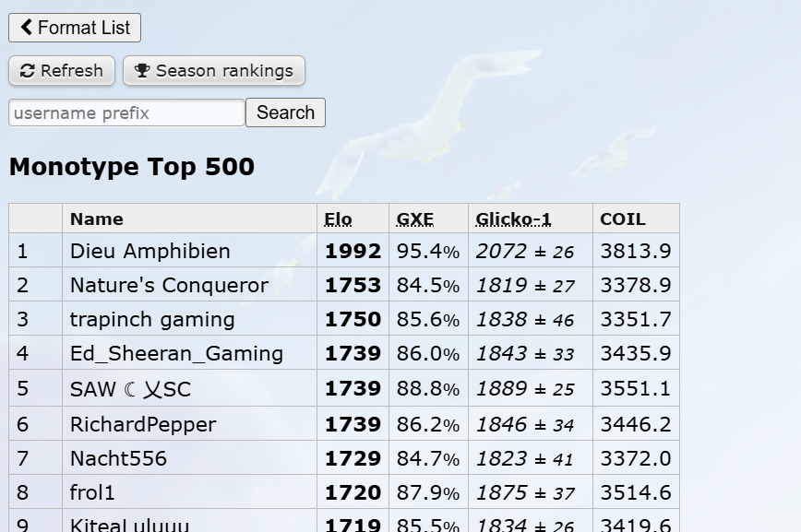Click the Monotype Top 500 heading
This screenshot has height=532, width=801.
(x=132, y=167)
